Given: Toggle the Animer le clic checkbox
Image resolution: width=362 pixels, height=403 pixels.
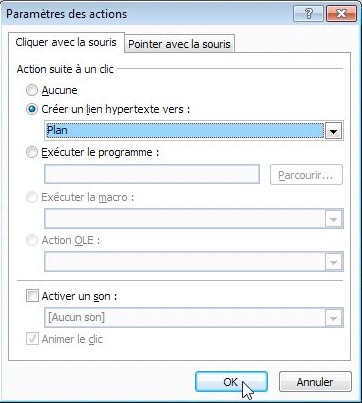Looking at the screenshot, I should [32, 339].
